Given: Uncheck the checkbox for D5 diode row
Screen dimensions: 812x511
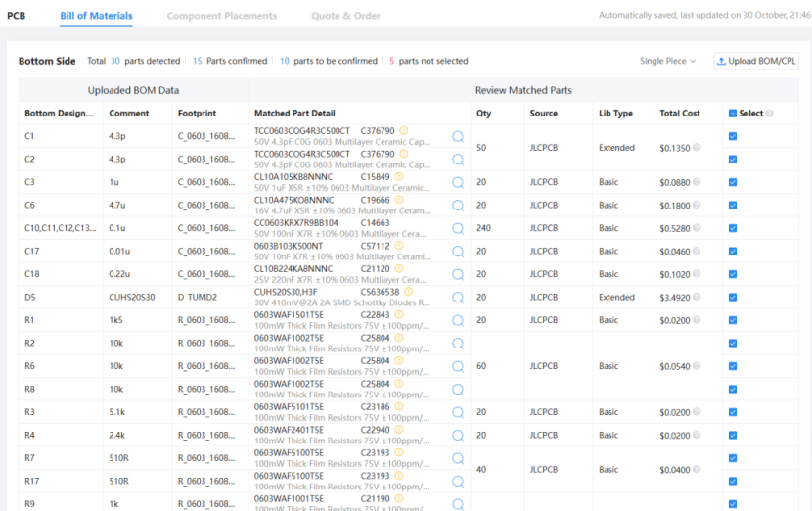Looking at the screenshot, I should 733,297.
